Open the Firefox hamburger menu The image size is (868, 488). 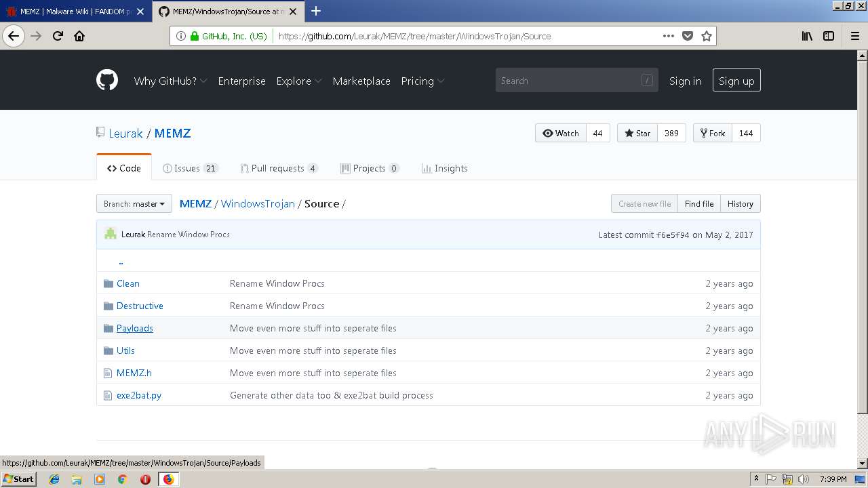pos(854,36)
